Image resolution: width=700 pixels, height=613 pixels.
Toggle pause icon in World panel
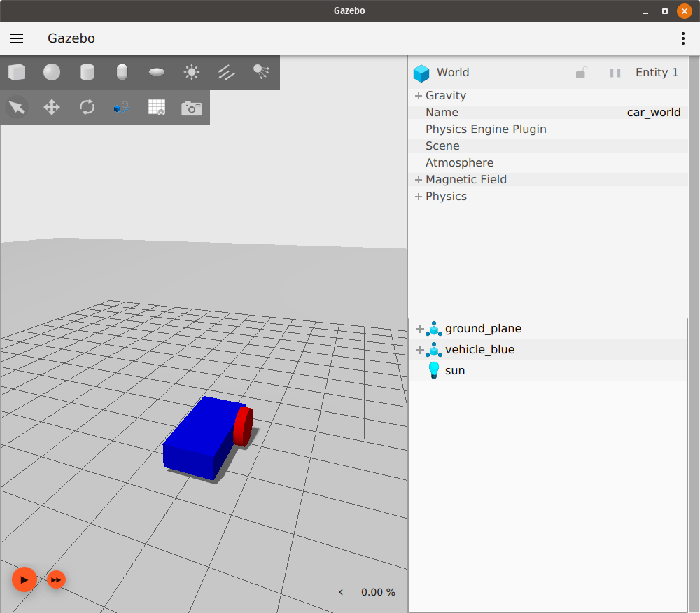point(615,73)
